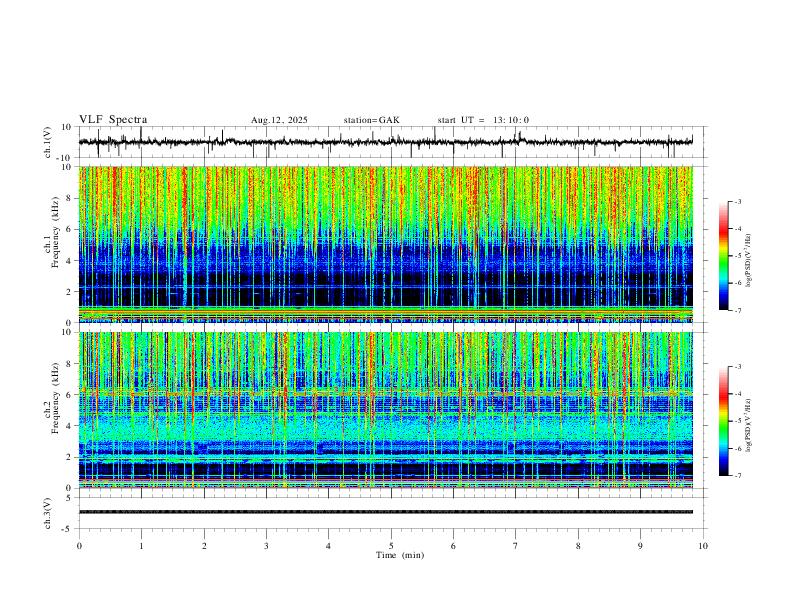Click the 'start UT = 13:10:0' text
Viewport: 792px width, 612px height.
click(x=483, y=120)
